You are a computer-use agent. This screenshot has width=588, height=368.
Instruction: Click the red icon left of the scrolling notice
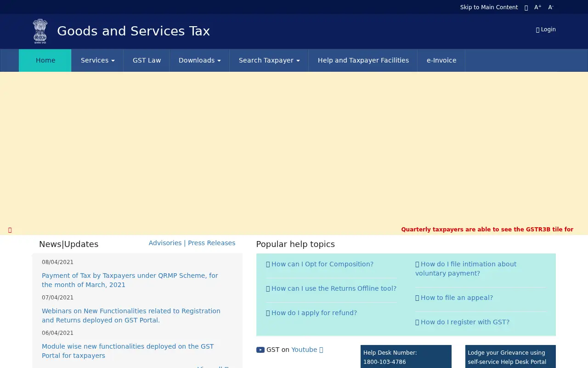point(10,230)
